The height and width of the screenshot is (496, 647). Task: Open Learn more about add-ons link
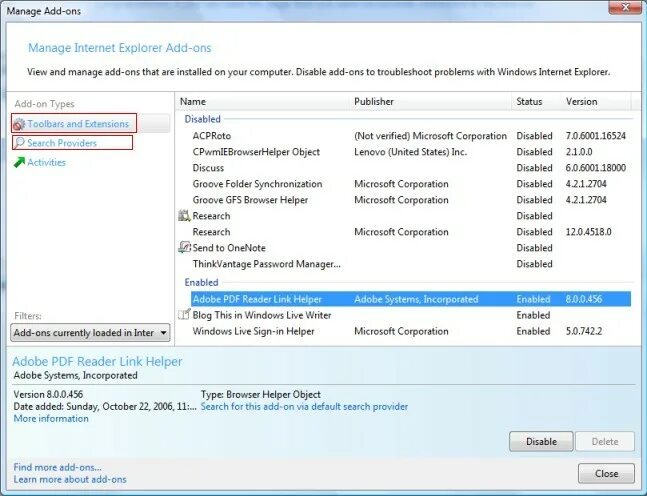click(x=70, y=479)
